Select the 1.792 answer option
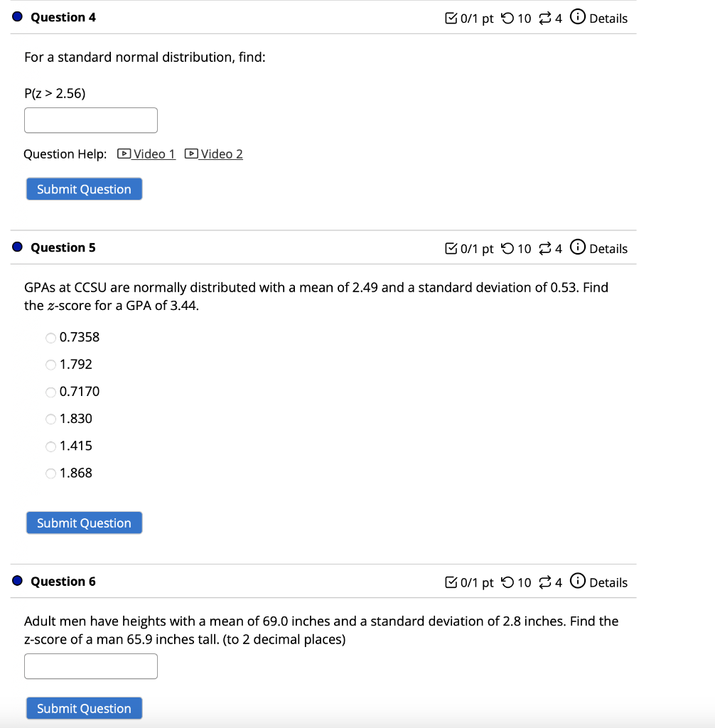The width and height of the screenshot is (715, 728). pos(50,365)
